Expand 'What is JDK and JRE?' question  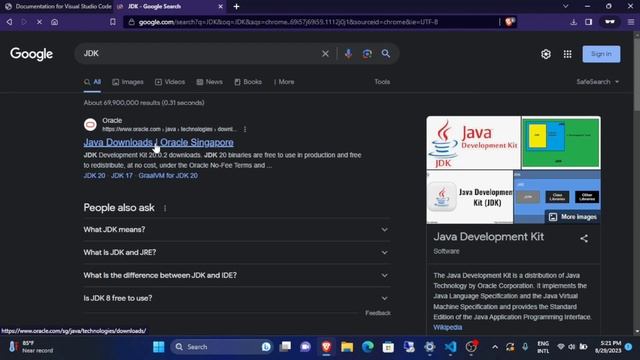click(x=236, y=252)
